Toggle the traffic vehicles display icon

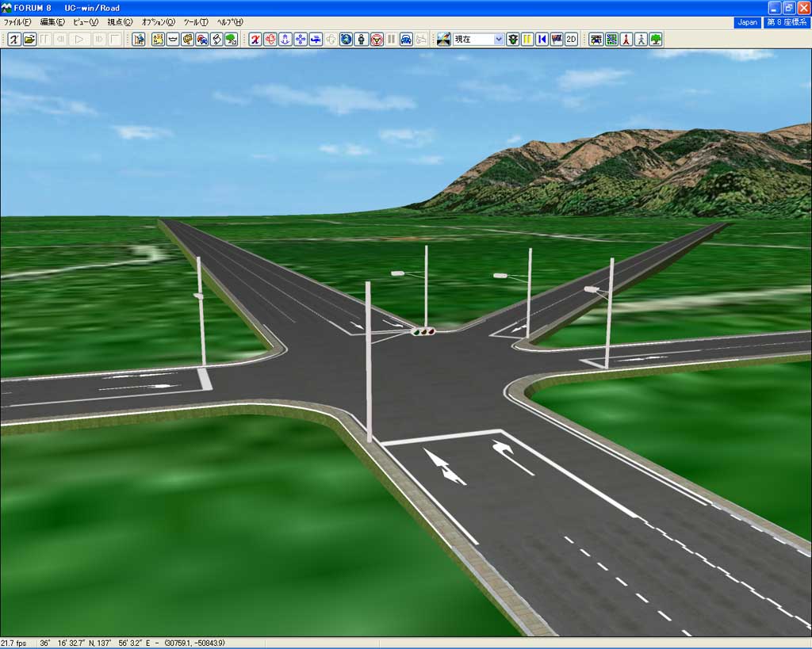click(x=596, y=40)
